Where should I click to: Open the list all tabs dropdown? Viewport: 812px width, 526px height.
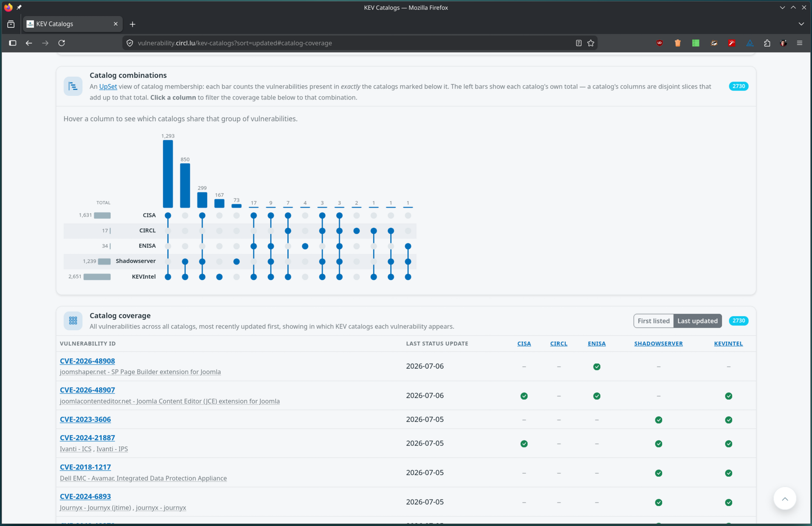(x=801, y=24)
